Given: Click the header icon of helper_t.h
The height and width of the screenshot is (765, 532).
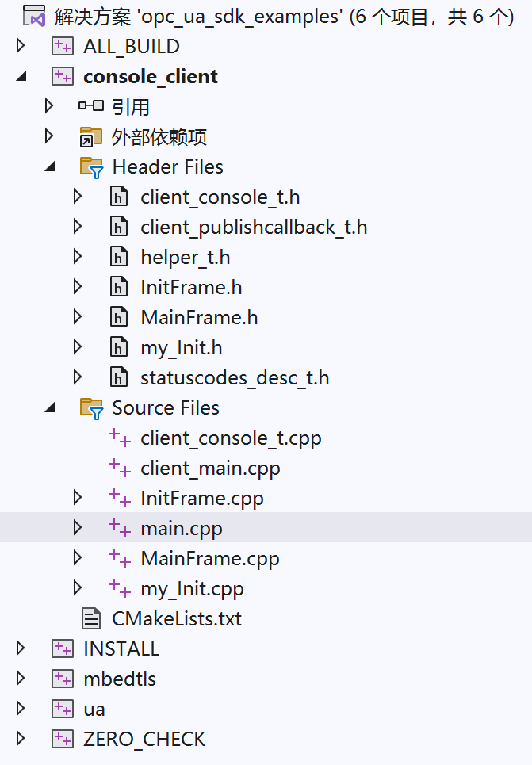Looking at the screenshot, I should (x=119, y=257).
